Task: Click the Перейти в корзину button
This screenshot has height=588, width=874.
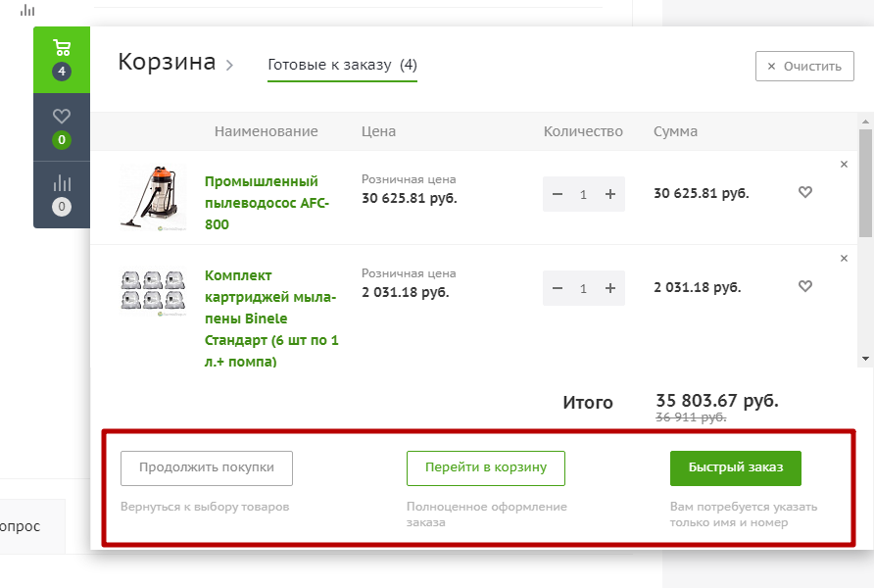Action: point(485,467)
